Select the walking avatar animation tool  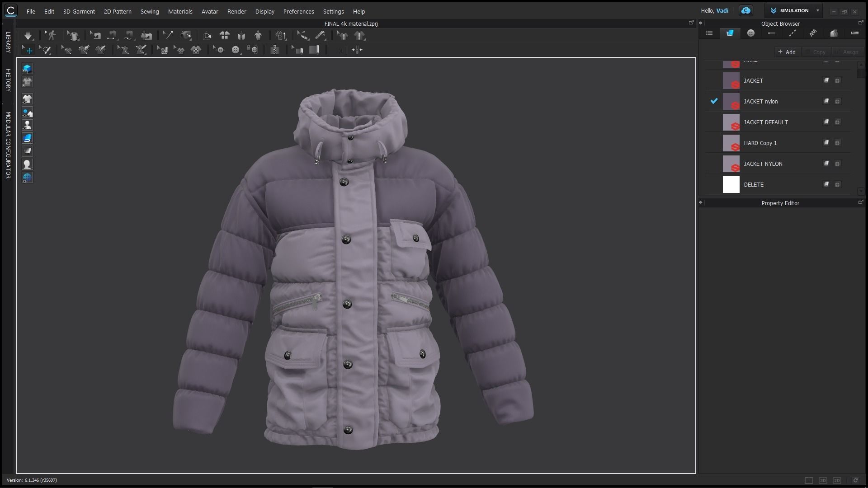point(50,36)
